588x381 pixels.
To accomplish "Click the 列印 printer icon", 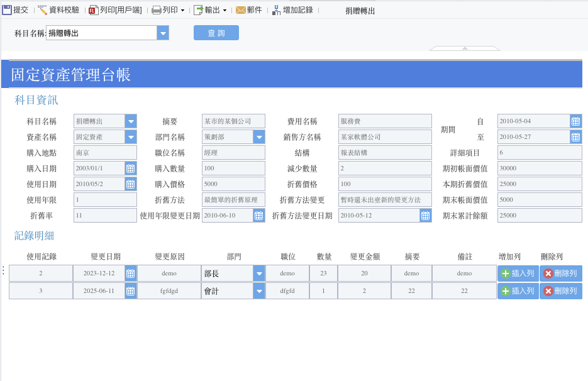I will (157, 10).
